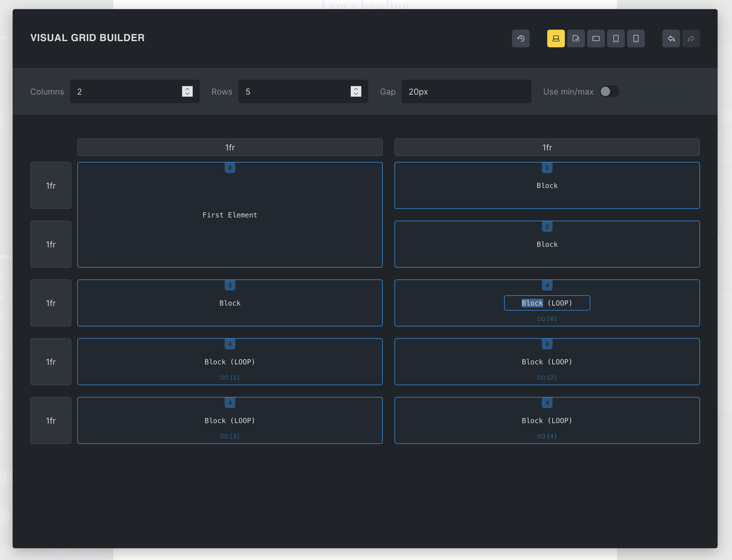Click the undo arrow icon
Viewport: 732px width, 560px height.
671,38
